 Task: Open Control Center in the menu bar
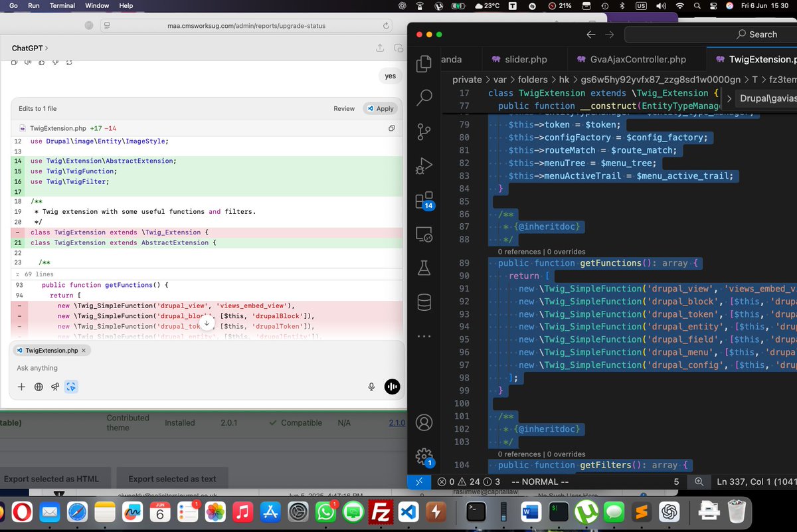714,5
